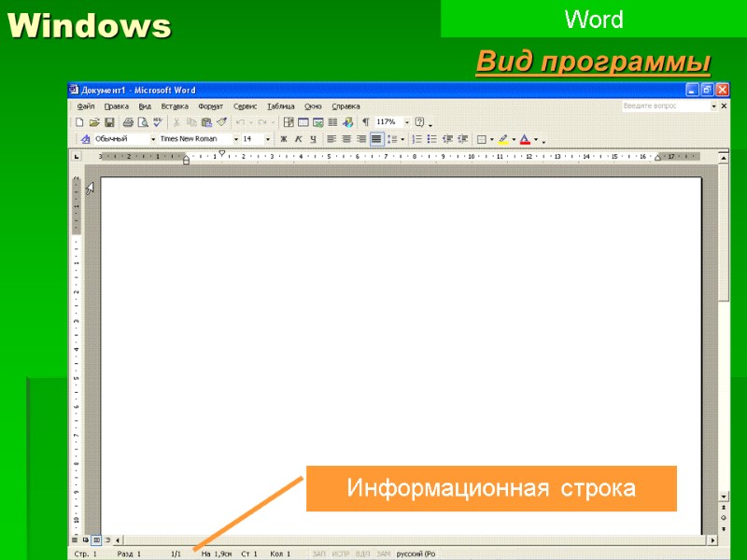
Task: Open the Вставка menu
Action: pyautogui.click(x=175, y=106)
